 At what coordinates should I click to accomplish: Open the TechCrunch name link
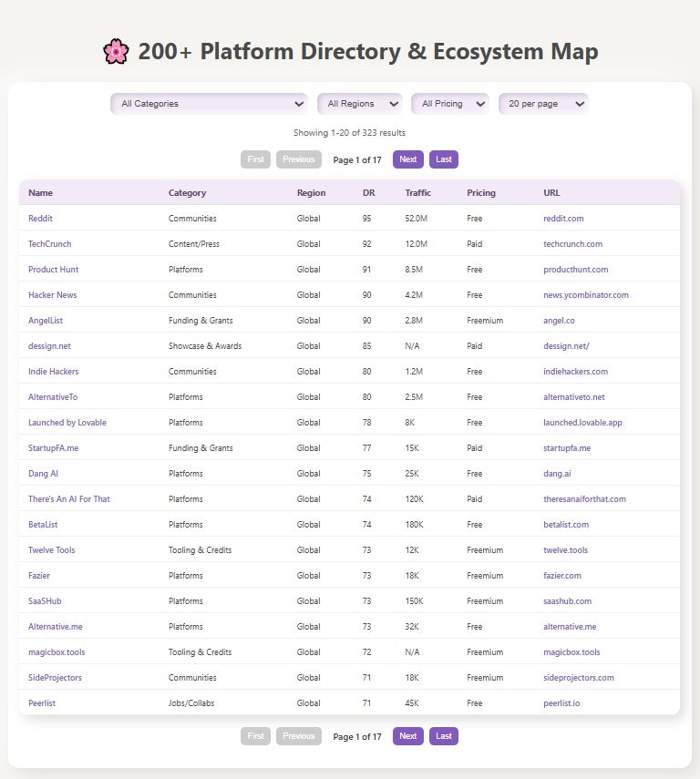50,244
